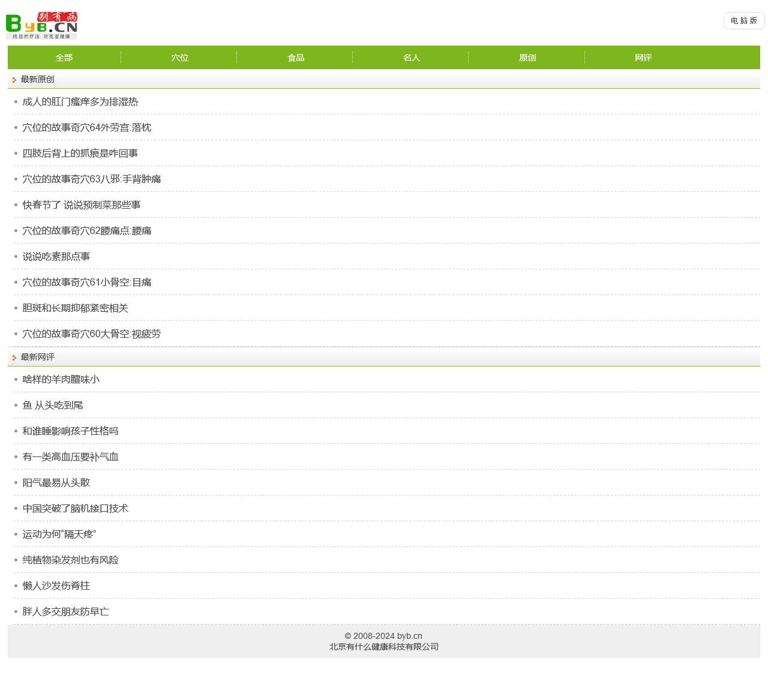
Task: Click the 最新原创 section header
Action: pos(37,79)
